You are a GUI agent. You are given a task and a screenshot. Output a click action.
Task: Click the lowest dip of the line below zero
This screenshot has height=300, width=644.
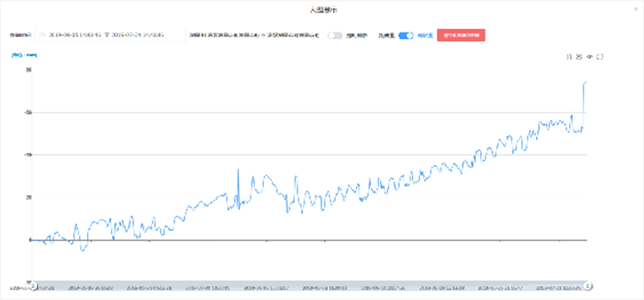(x=83, y=250)
